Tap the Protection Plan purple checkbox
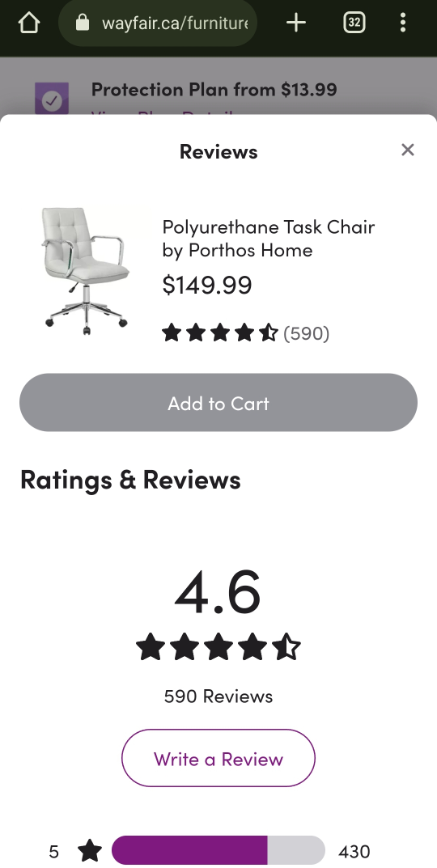 click(x=52, y=99)
